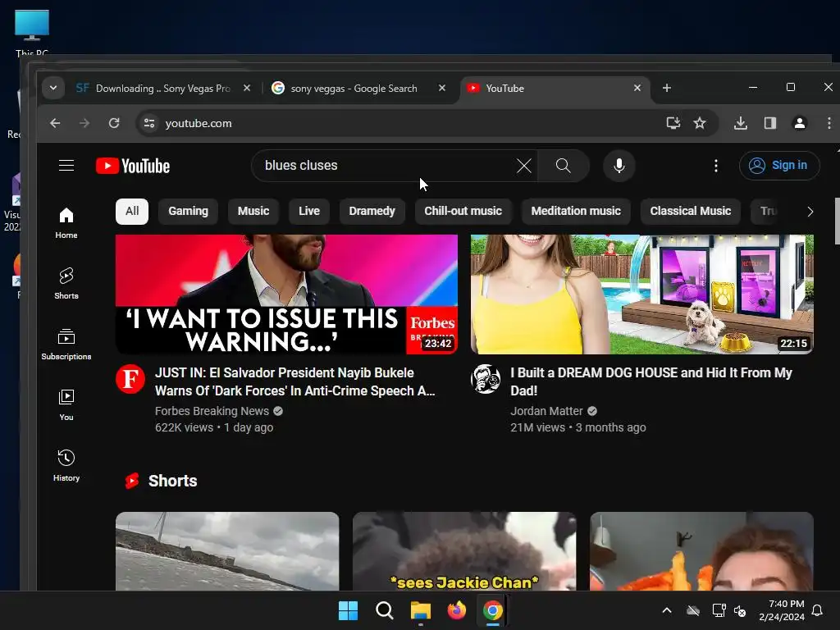Click the Forbes channel avatar
The image size is (840, 630).
coord(130,379)
